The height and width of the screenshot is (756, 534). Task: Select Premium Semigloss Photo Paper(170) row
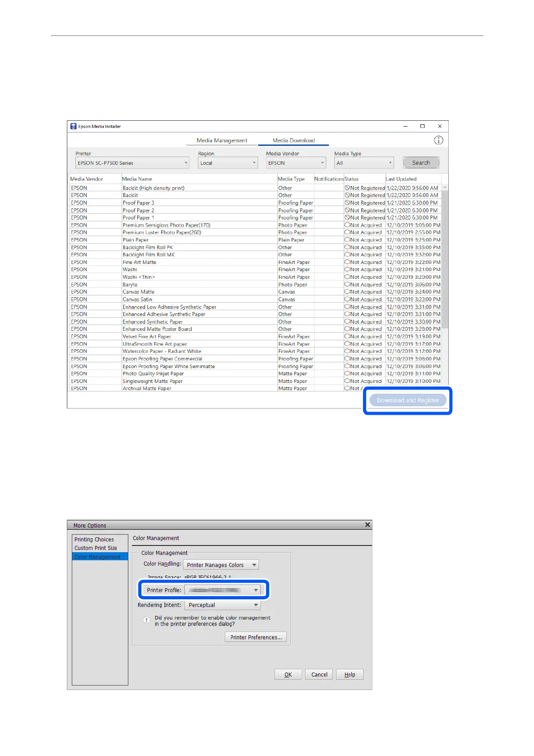click(255, 225)
